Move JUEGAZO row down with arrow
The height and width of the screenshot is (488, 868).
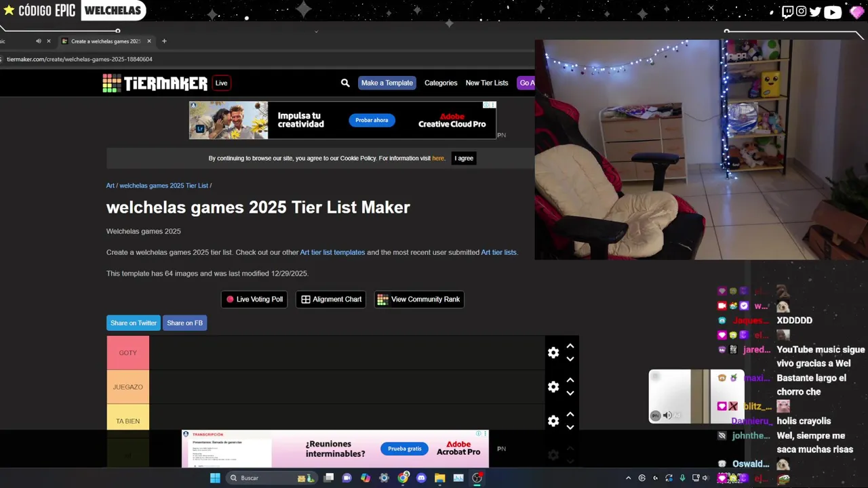pos(570,393)
